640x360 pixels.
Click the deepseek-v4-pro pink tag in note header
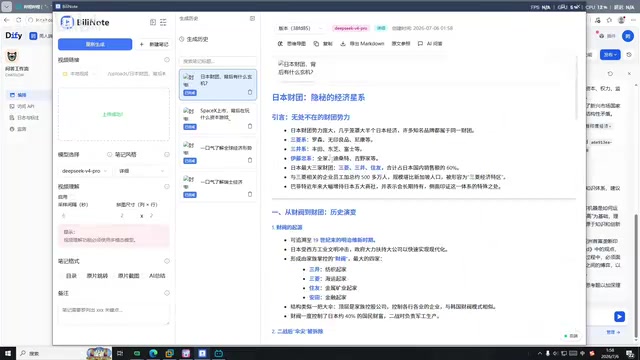point(351,28)
